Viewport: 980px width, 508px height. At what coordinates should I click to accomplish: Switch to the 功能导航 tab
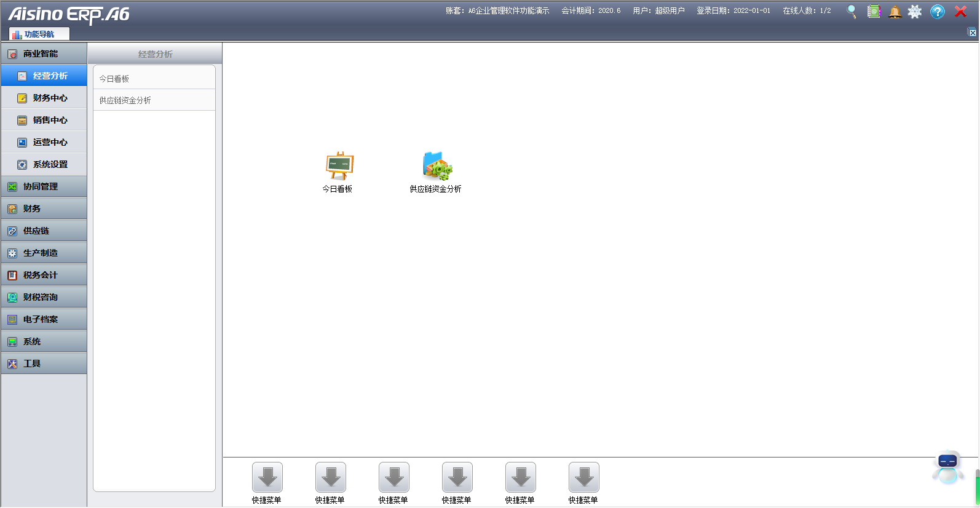[x=39, y=34]
